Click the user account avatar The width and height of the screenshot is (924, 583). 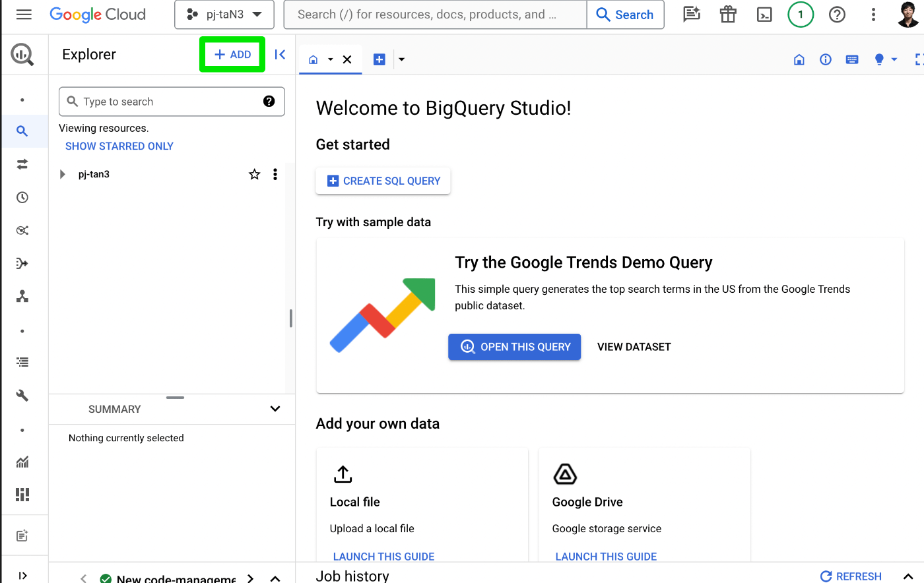pos(909,15)
